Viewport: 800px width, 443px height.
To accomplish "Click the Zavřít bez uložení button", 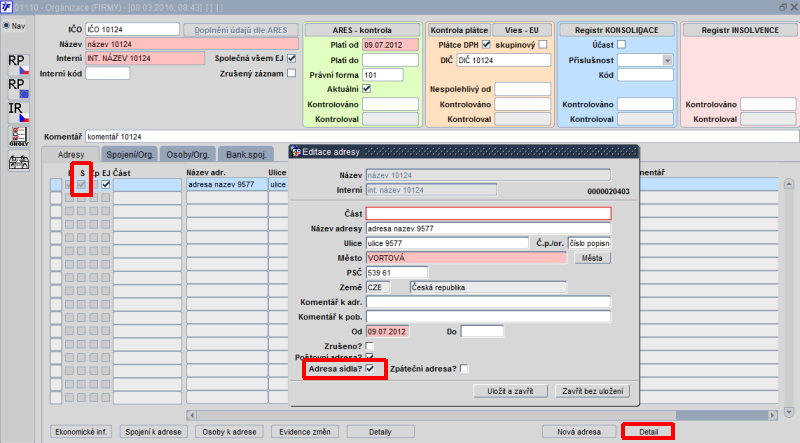I will pos(592,391).
